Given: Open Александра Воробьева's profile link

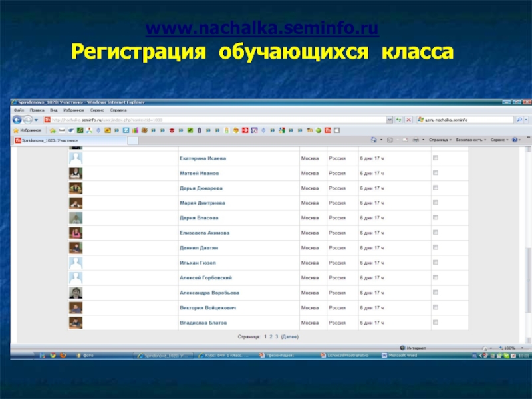Looking at the screenshot, I should click(x=209, y=293).
